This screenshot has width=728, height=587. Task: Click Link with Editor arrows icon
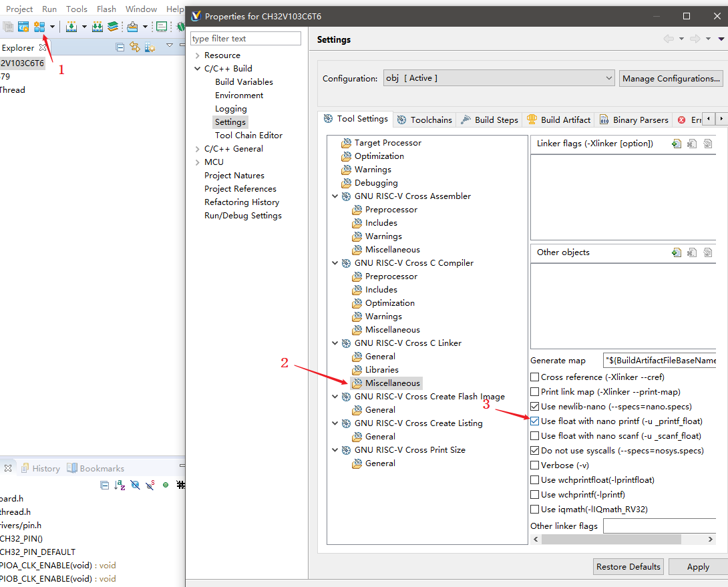coord(135,47)
